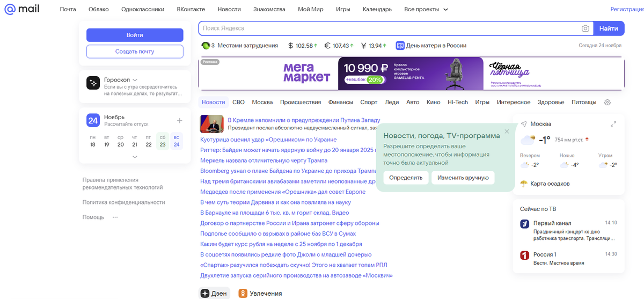Click Изменить вручную button

[463, 178]
